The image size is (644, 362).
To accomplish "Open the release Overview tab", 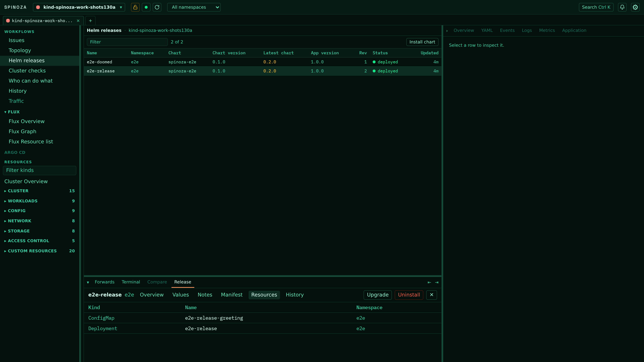I will pos(152,295).
